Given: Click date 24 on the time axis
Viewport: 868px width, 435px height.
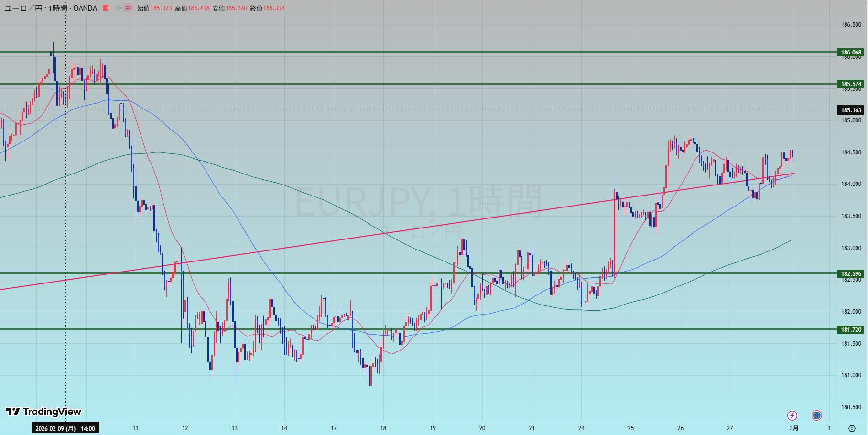Looking at the screenshot, I should point(581,428).
